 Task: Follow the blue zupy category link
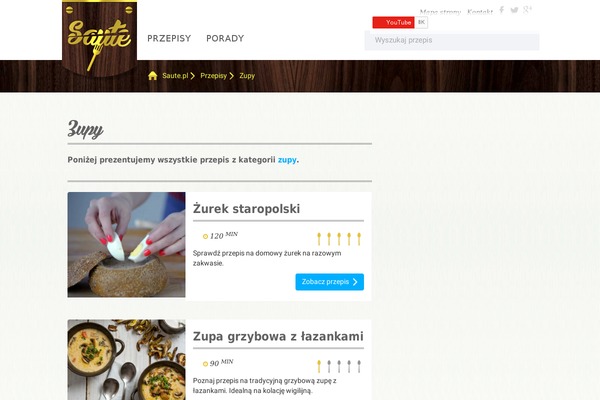(287, 160)
